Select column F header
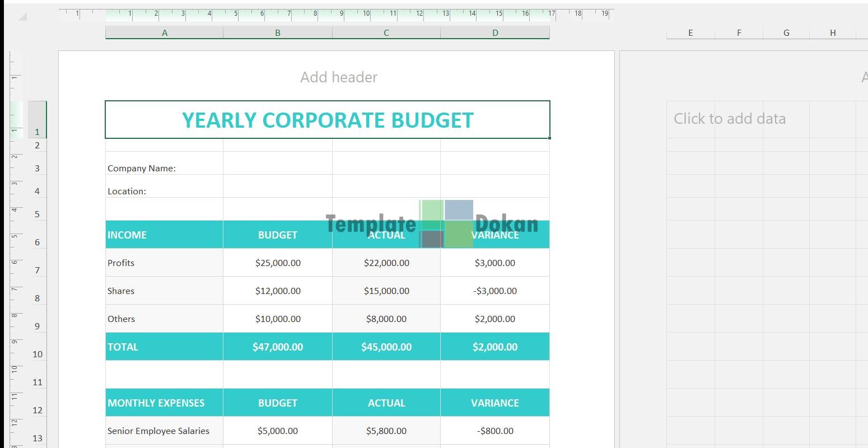Viewport: 868px width, 448px height. [x=739, y=33]
